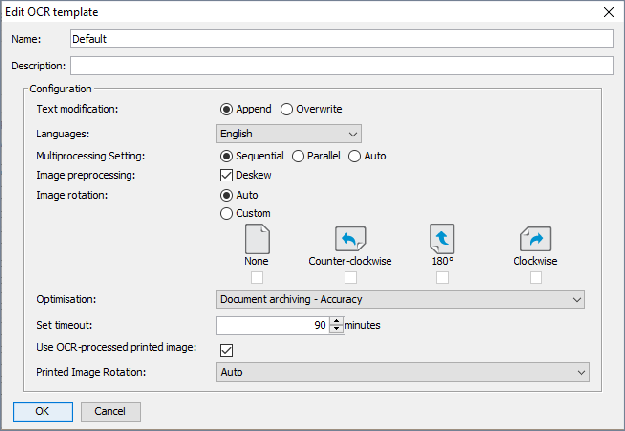
Task: Toggle the Deskew checkbox
Action: point(226,175)
